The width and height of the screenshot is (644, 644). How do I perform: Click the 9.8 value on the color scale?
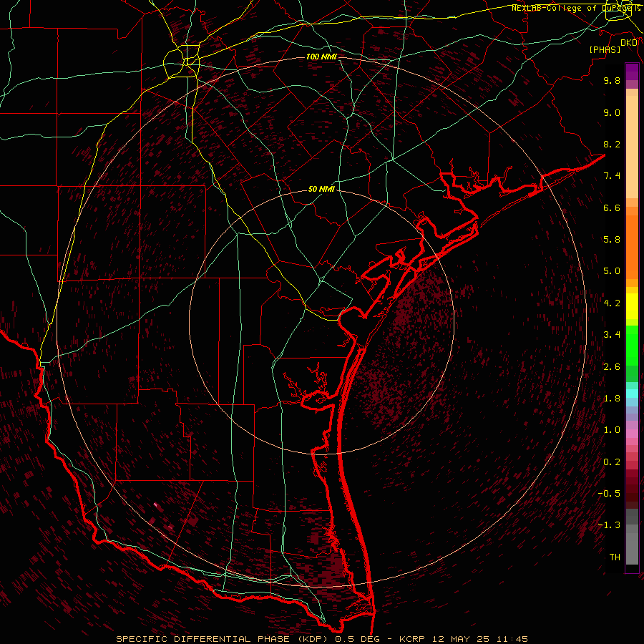click(x=612, y=80)
